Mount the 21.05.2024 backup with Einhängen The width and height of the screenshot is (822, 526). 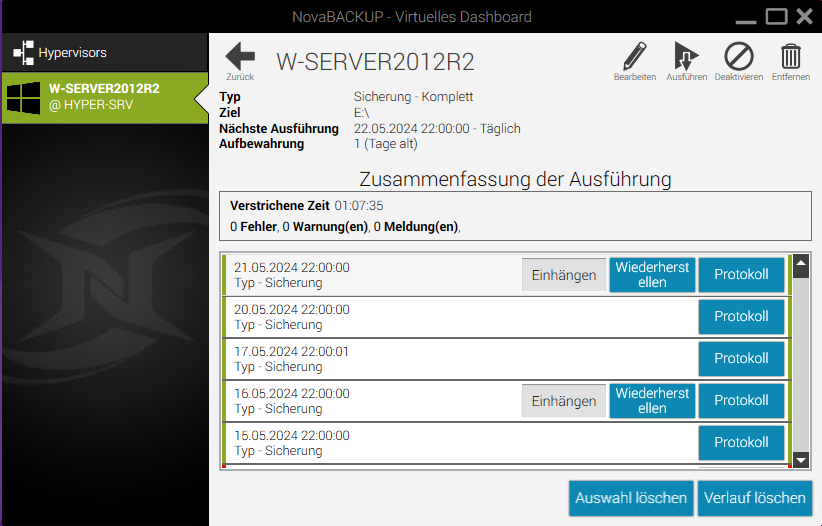pos(564,275)
